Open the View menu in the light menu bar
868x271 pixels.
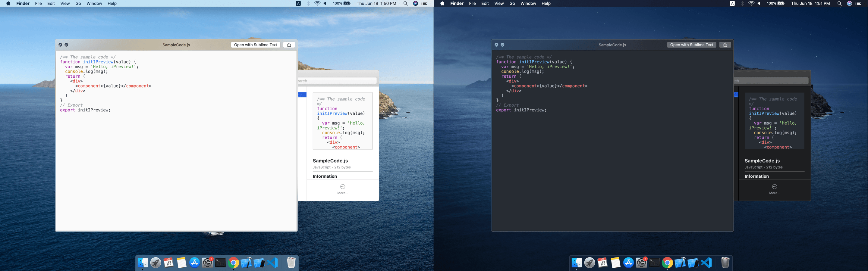click(65, 3)
